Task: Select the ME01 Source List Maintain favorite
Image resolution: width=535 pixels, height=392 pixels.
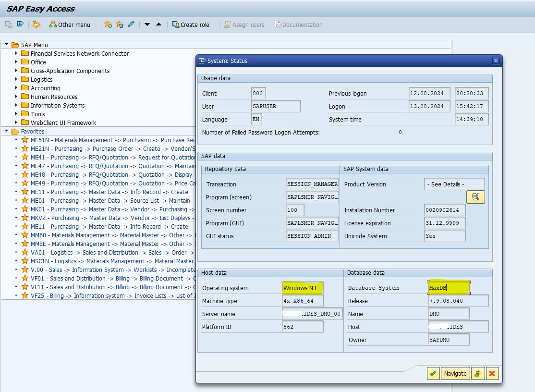Action: [x=110, y=201]
